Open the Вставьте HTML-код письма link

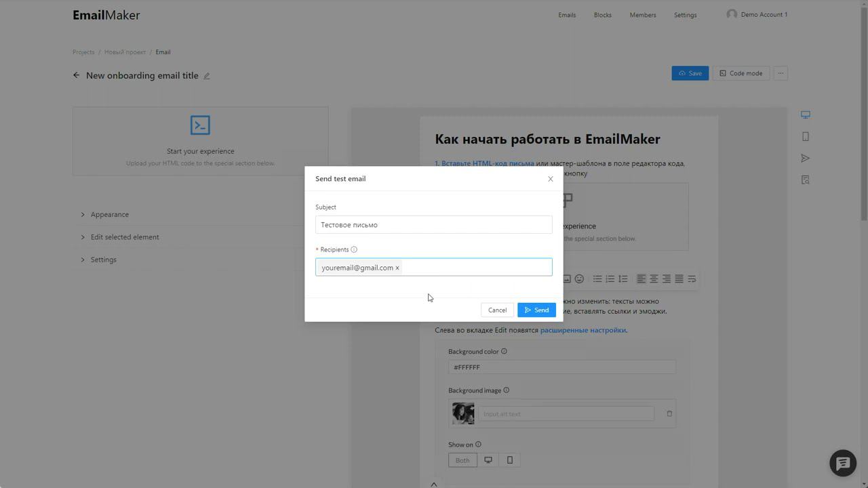pyautogui.click(x=488, y=163)
